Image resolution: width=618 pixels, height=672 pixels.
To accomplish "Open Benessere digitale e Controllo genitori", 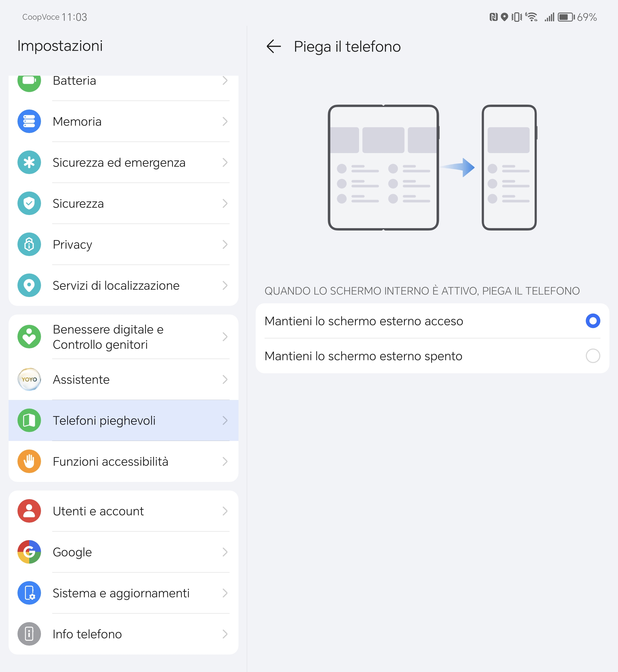I will coord(123,337).
